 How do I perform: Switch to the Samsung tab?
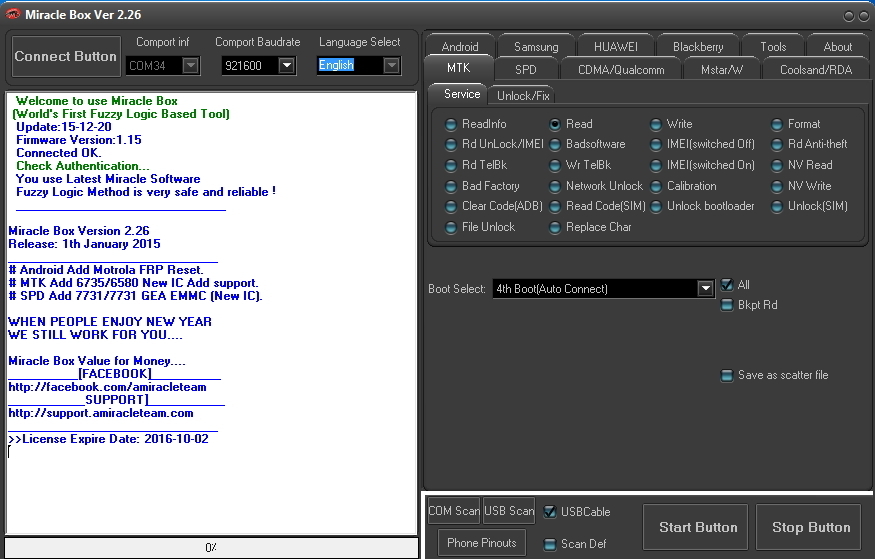point(536,47)
